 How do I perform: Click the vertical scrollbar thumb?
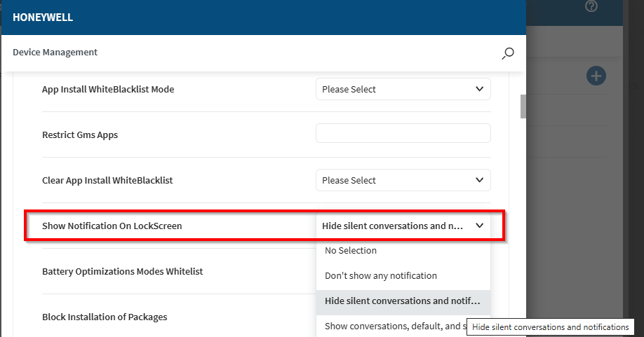[x=523, y=106]
